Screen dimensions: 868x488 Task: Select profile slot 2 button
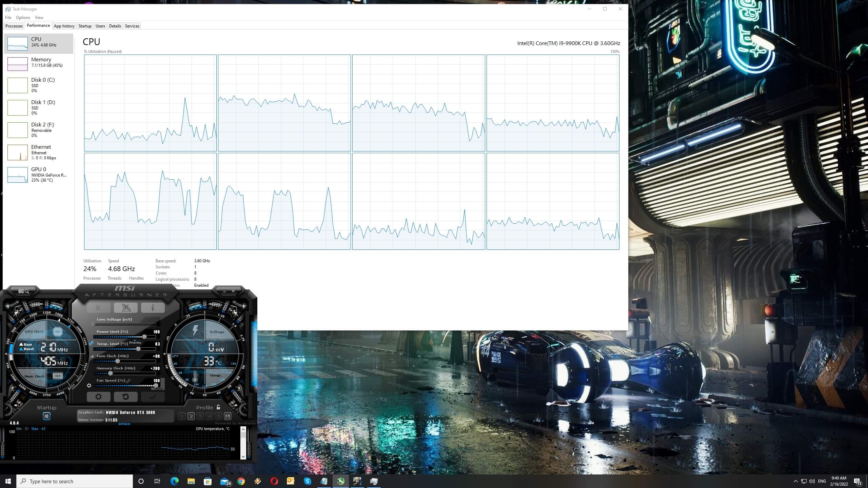(x=191, y=416)
